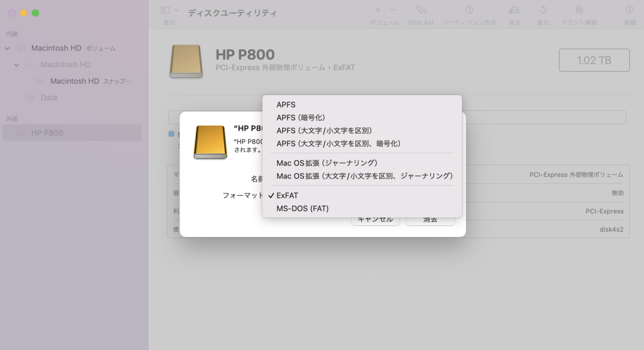This screenshot has height=350, width=644.
Task: Click the Erase (消去) toolbar icon
Action: (x=515, y=10)
